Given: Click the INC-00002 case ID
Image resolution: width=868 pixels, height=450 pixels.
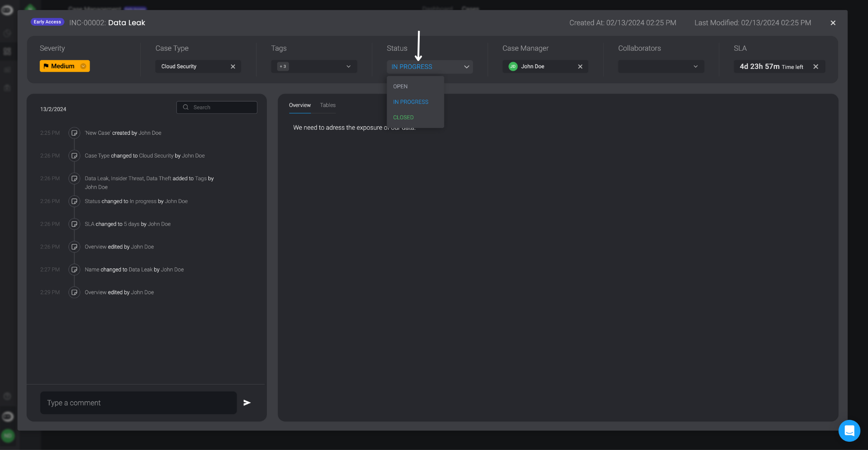Looking at the screenshot, I should coord(87,23).
